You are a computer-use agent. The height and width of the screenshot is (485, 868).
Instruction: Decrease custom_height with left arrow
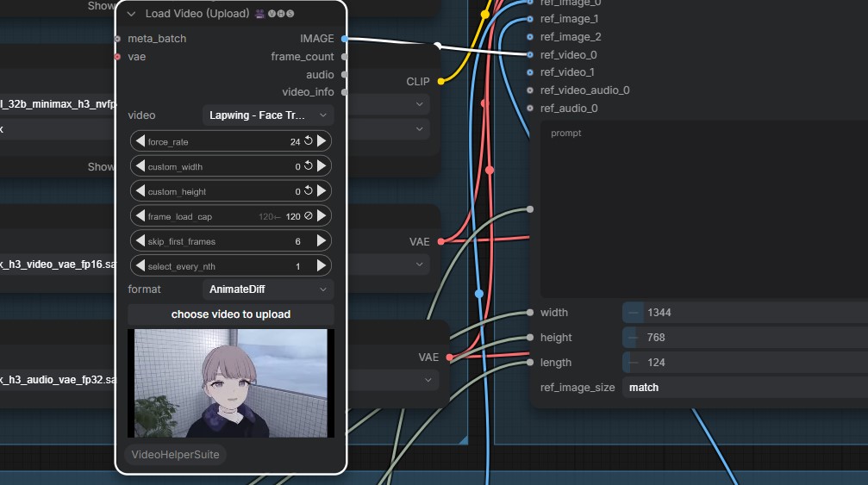(x=140, y=190)
